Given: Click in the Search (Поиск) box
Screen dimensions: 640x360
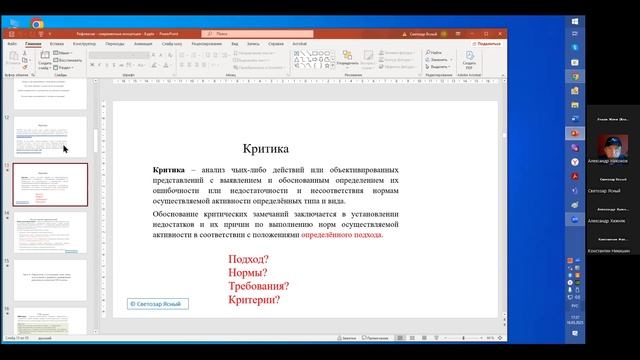Looking at the screenshot, I should (x=258, y=34).
